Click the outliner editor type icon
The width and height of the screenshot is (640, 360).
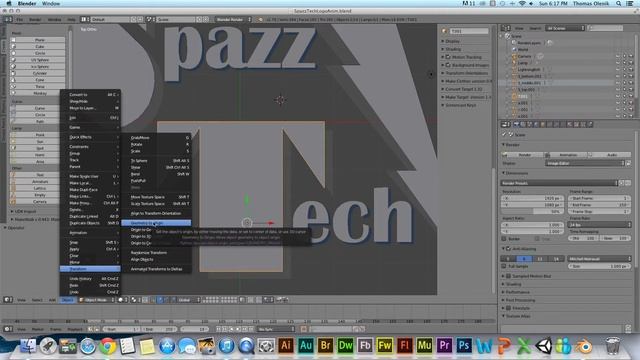coord(506,28)
